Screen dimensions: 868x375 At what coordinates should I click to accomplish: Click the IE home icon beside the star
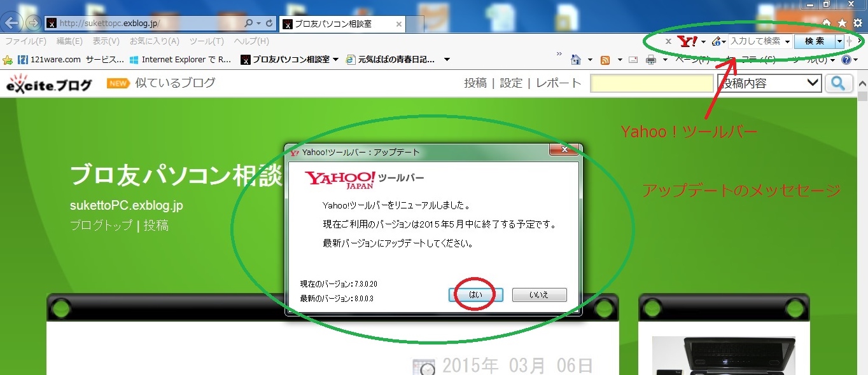(827, 23)
